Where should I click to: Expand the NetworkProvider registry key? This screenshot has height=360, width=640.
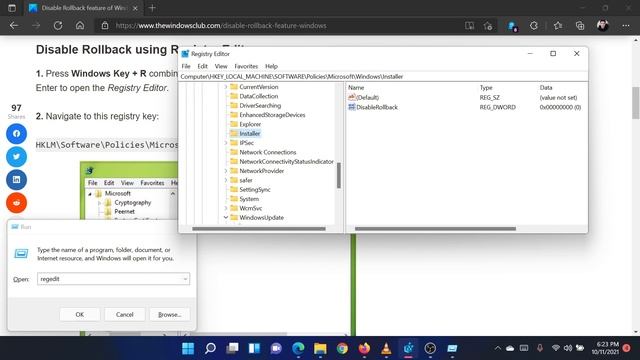click(226, 171)
